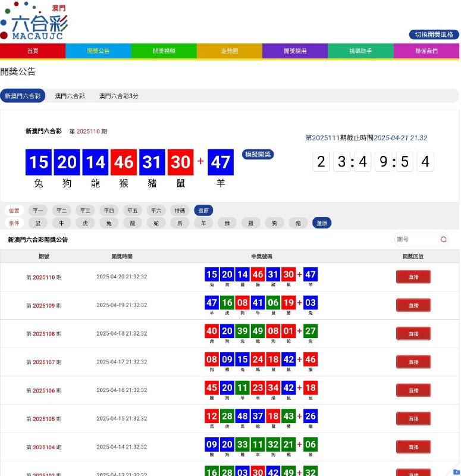Viewport: 461px width, 476px height.
Task: Select 開獎調用 in the nav bar
Action: pos(295,51)
